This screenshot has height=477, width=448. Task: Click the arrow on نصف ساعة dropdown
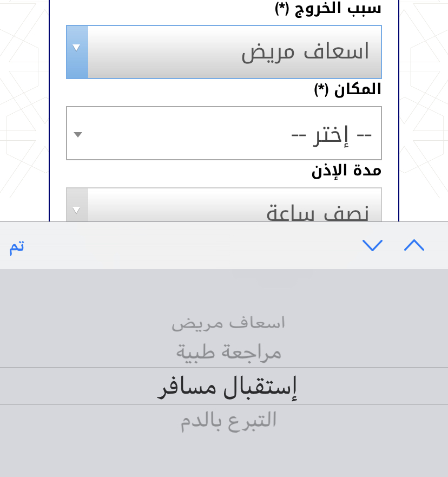click(77, 210)
